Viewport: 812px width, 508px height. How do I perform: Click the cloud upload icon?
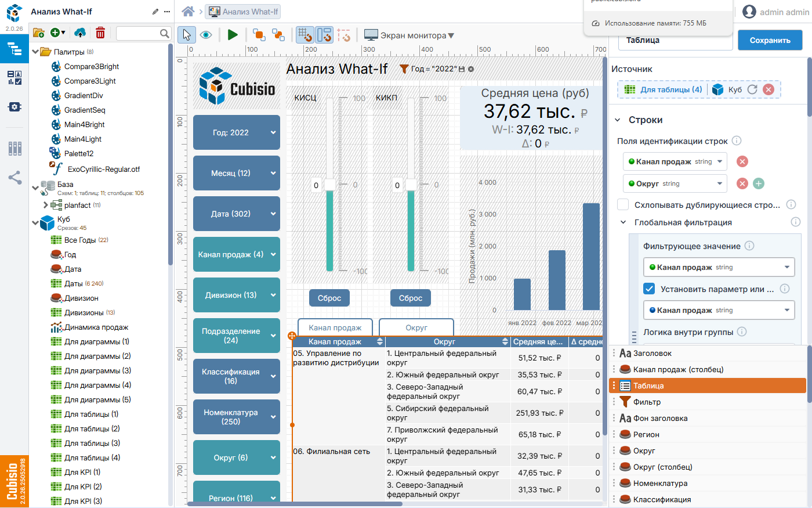pyautogui.click(x=81, y=33)
